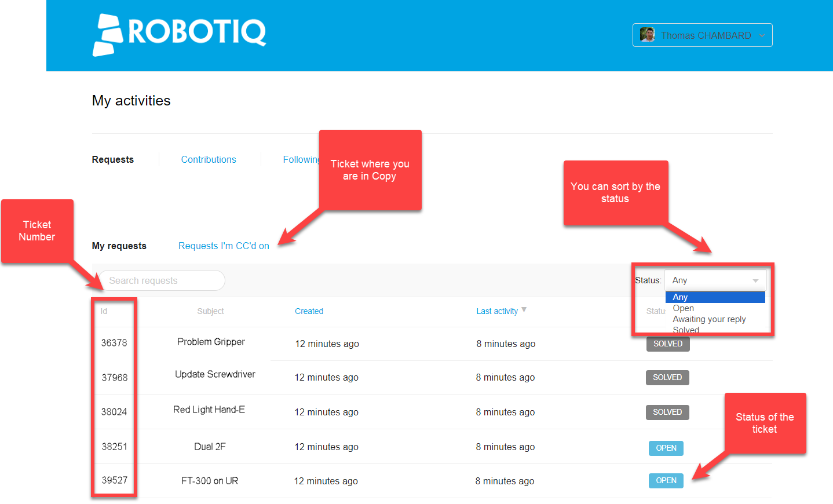Select the Any status filter option
Image resolution: width=833 pixels, height=504 pixels.
click(680, 297)
